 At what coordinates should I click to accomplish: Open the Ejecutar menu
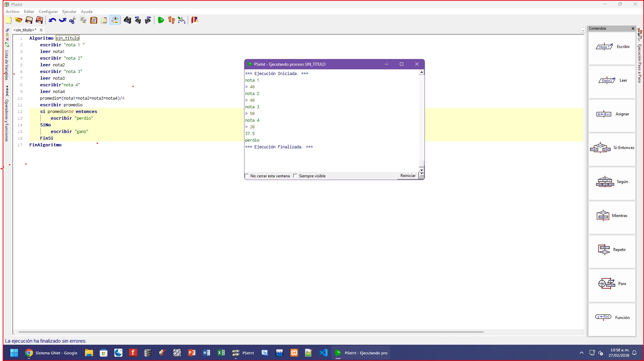[x=69, y=12]
